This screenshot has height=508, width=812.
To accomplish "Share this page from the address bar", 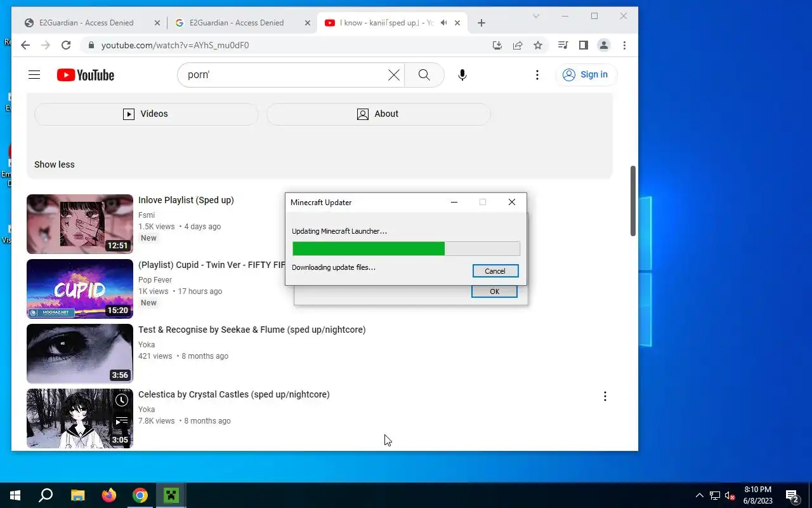I will click(518, 45).
